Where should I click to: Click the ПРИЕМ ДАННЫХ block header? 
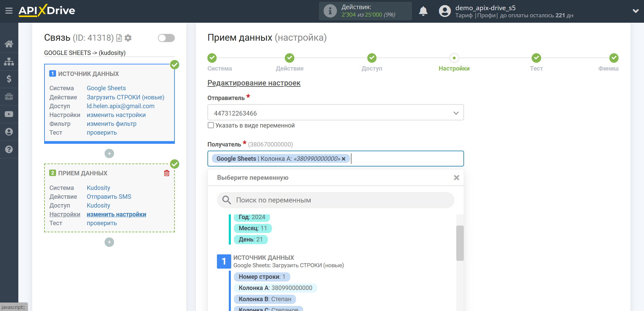(82, 173)
